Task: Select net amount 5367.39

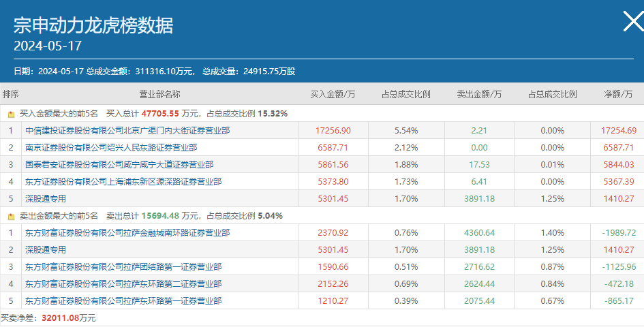Action: click(619, 182)
